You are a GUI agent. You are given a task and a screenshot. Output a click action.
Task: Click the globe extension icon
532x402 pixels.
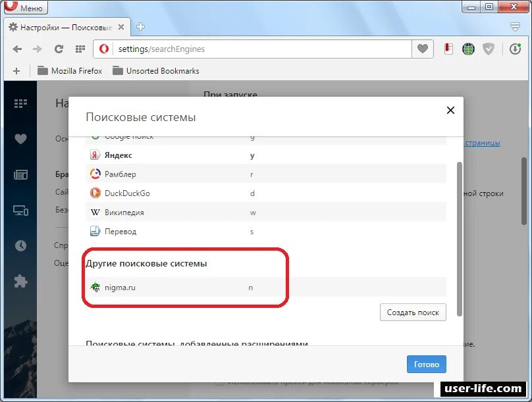click(x=469, y=49)
